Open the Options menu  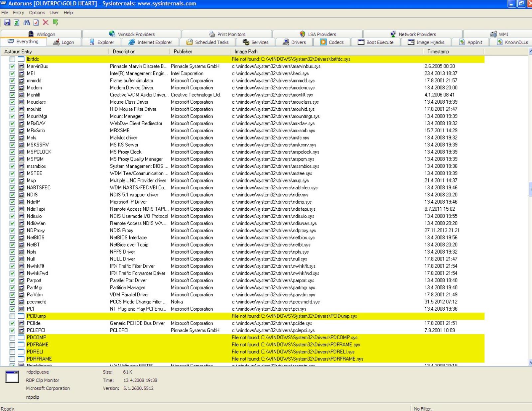[x=37, y=13]
